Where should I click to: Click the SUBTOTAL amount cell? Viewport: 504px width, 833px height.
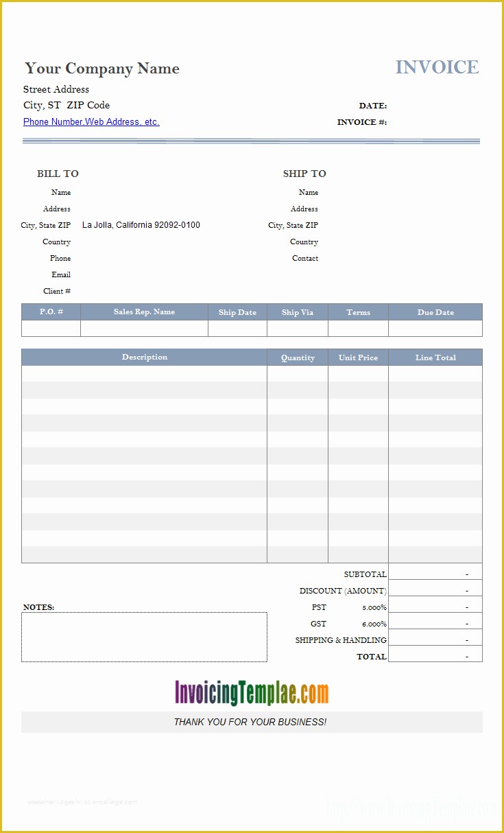pyautogui.click(x=435, y=572)
